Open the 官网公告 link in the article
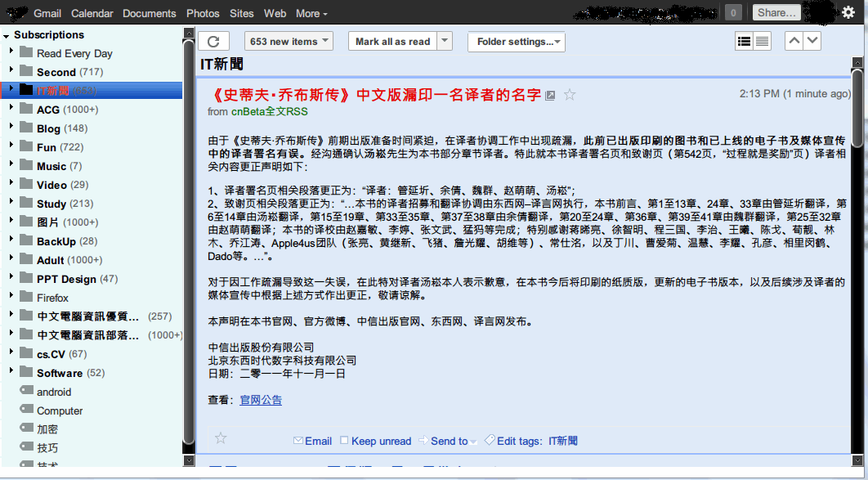 pyautogui.click(x=260, y=400)
